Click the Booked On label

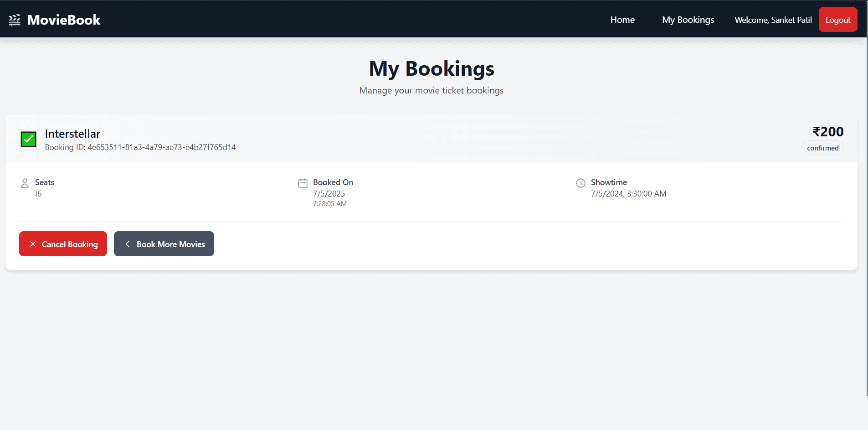pos(333,182)
